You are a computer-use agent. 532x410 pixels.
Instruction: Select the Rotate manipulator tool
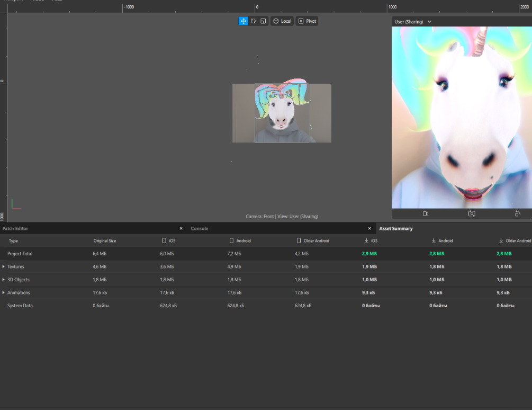253,21
